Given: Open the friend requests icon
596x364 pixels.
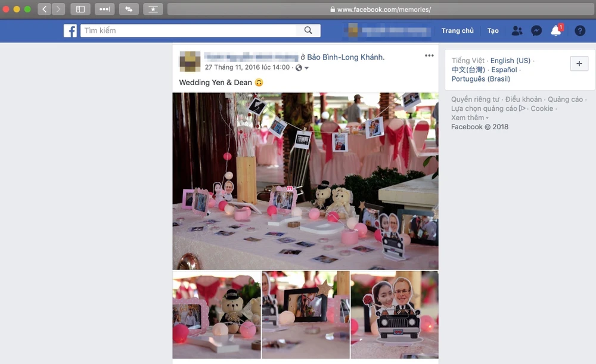Looking at the screenshot, I should tap(517, 31).
